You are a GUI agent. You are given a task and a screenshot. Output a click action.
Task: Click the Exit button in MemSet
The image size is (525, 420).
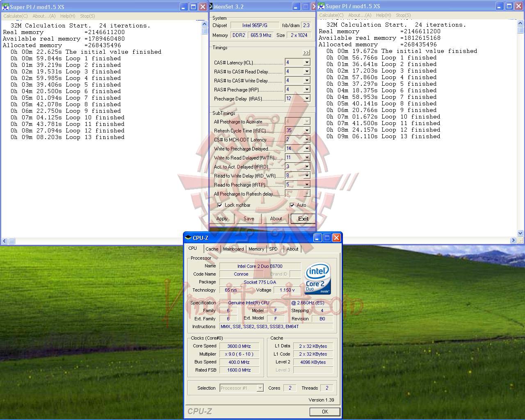pos(303,219)
